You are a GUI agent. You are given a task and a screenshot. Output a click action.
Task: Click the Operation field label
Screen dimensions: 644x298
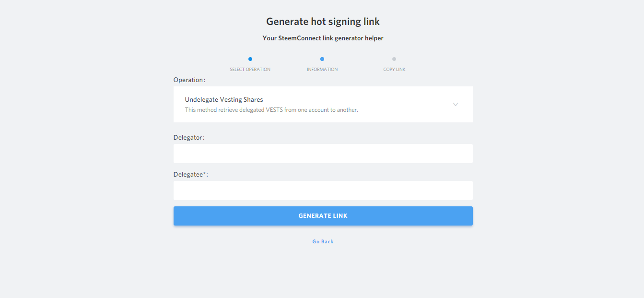(x=188, y=80)
